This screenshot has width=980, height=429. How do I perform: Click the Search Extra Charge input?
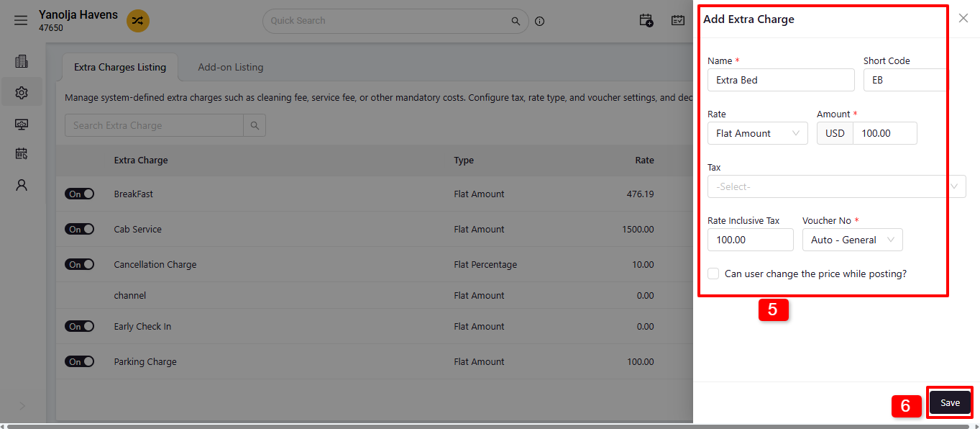(x=154, y=125)
